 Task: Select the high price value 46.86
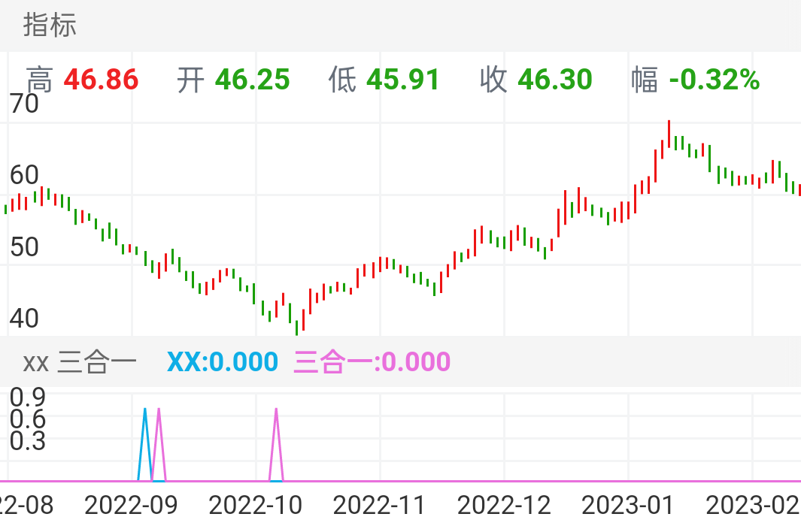click(x=101, y=80)
